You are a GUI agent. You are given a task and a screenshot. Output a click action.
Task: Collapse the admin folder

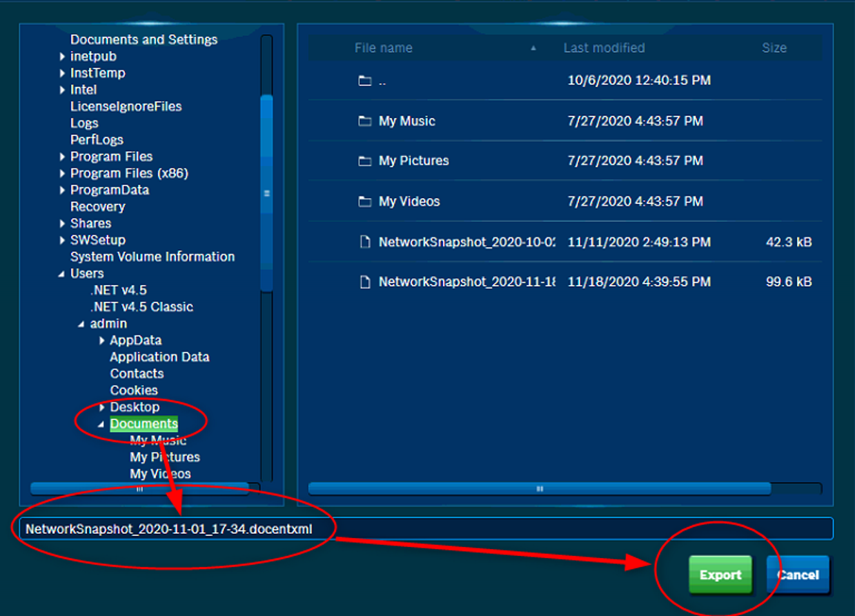[x=81, y=324]
